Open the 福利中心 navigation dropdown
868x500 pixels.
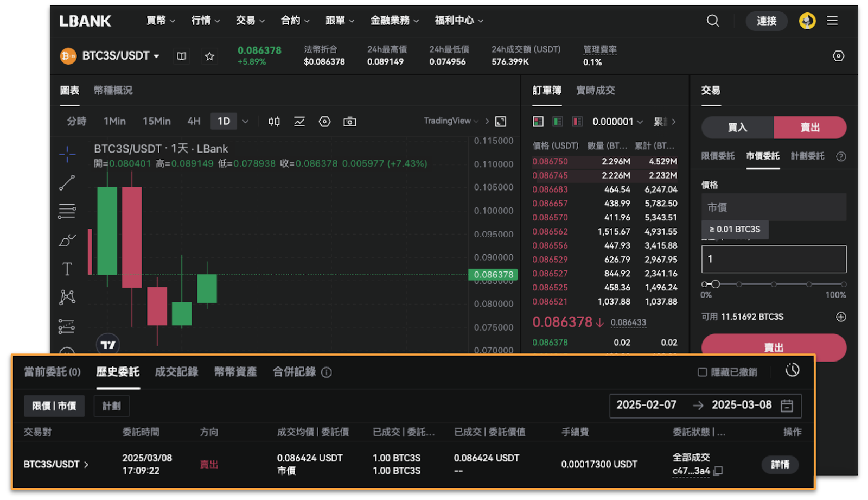(x=459, y=21)
